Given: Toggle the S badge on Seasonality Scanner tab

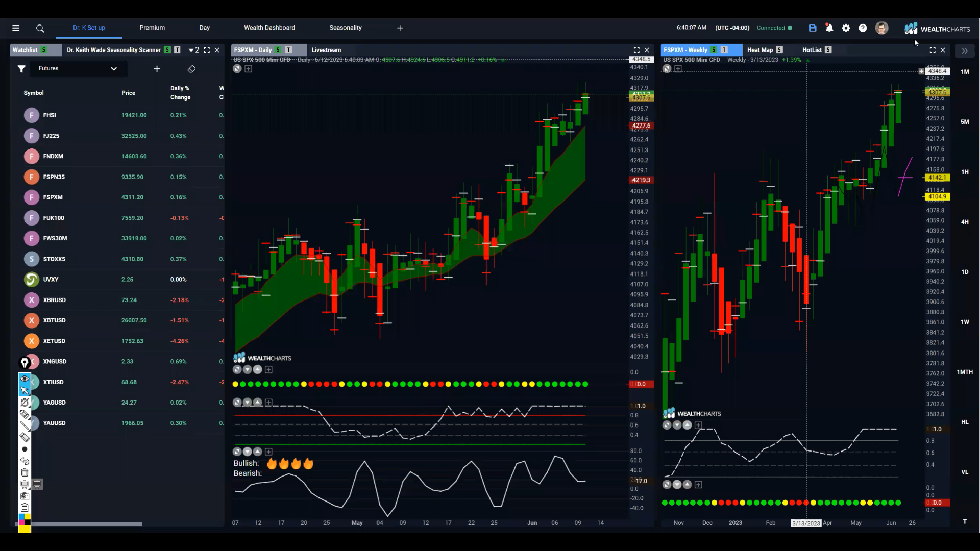Looking at the screenshot, I should pyautogui.click(x=167, y=50).
